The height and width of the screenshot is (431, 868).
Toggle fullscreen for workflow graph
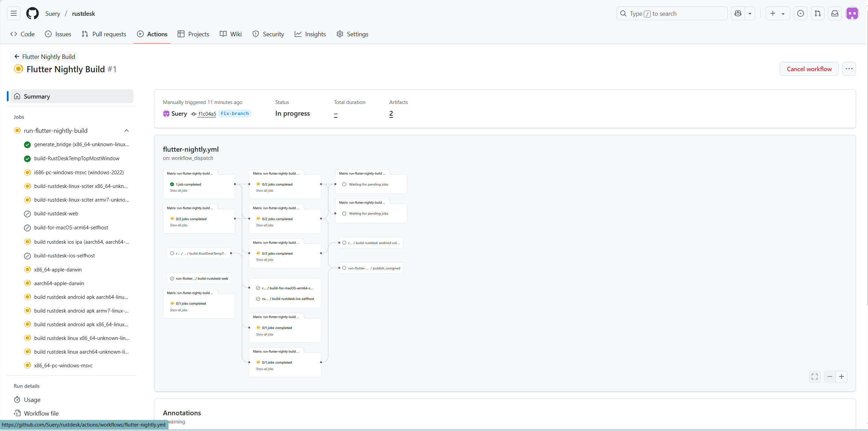(815, 377)
